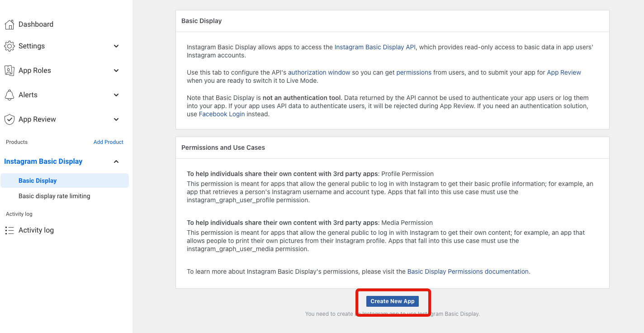This screenshot has width=644, height=333.
Task: Collapse the Instagram Basic Display section
Action: pos(116,161)
